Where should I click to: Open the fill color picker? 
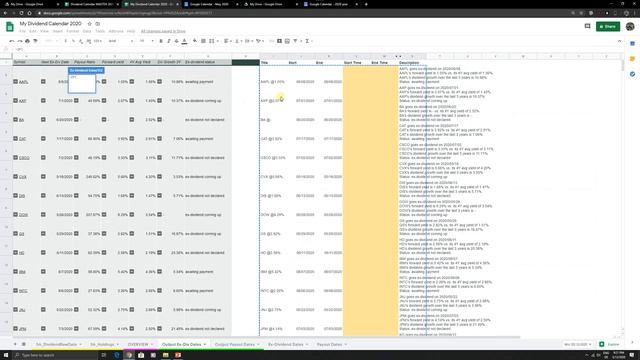click(x=195, y=41)
